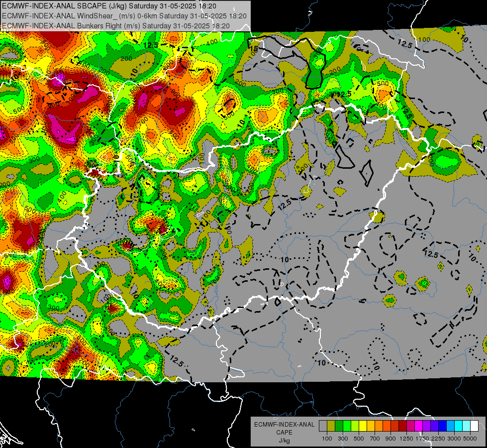
Task: Select the pure yellow legend swatch
Action: [x=363, y=426]
